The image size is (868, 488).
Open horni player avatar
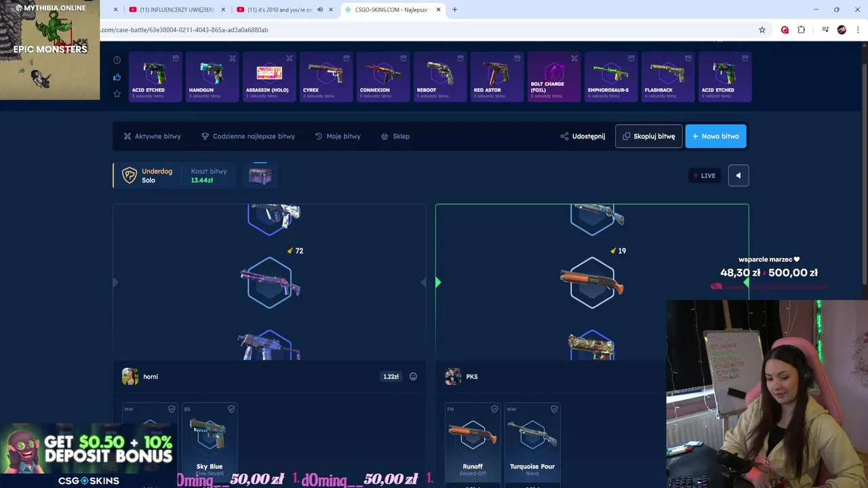(x=130, y=376)
